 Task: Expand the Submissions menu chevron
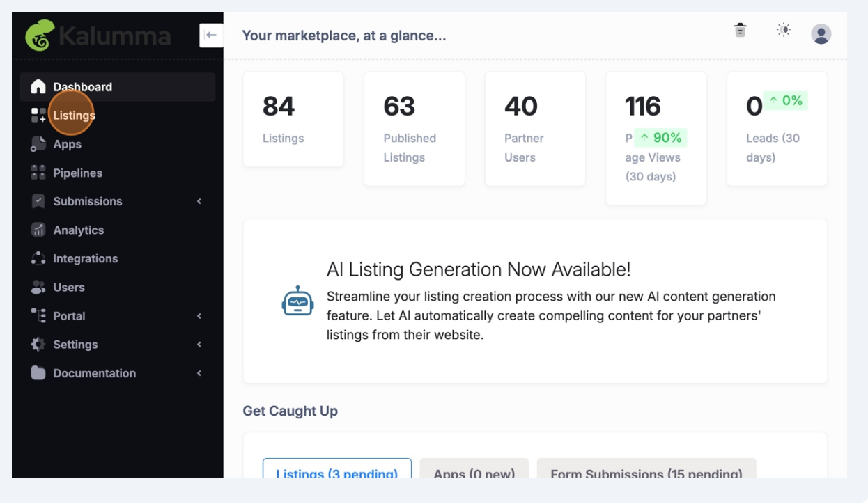pyautogui.click(x=199, y=201)
